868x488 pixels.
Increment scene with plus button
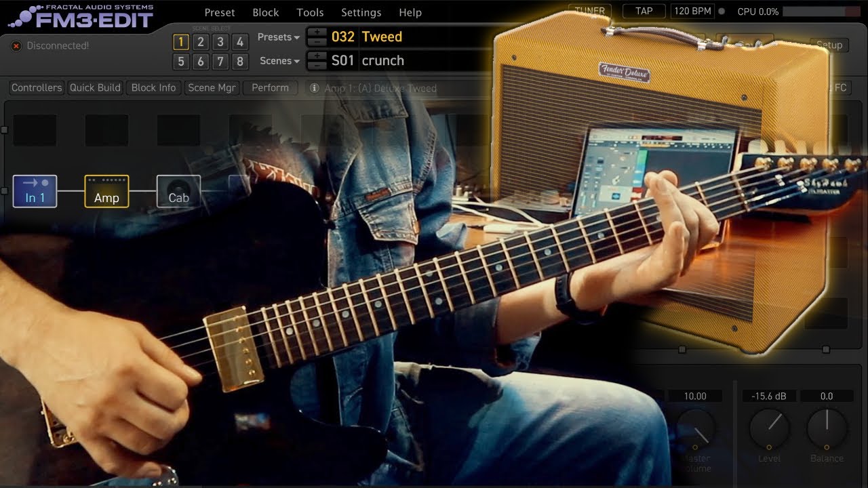point(317,56)
